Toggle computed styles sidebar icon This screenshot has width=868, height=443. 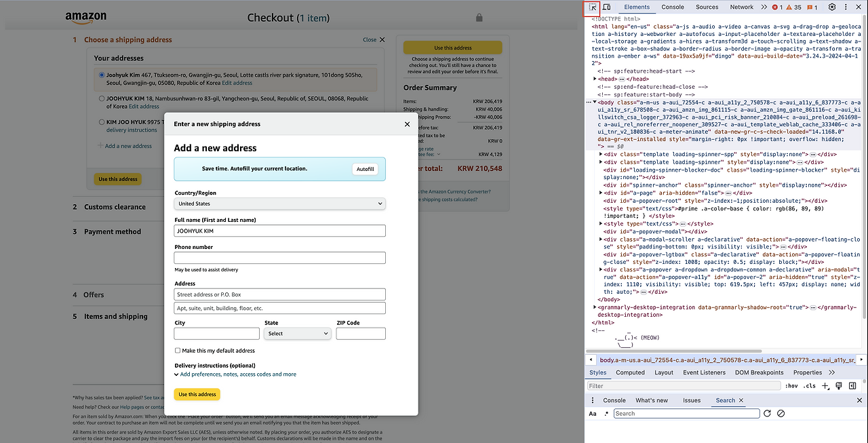tap(852, 386)
